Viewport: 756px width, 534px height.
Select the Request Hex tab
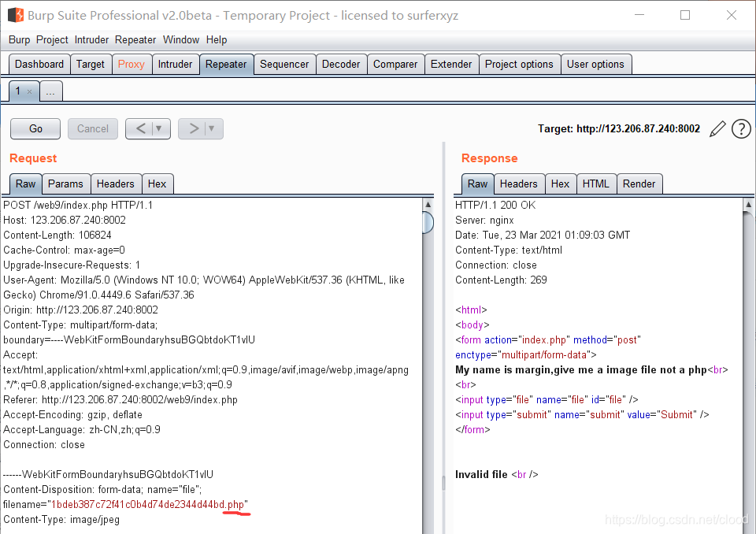(x=157, y=184)
